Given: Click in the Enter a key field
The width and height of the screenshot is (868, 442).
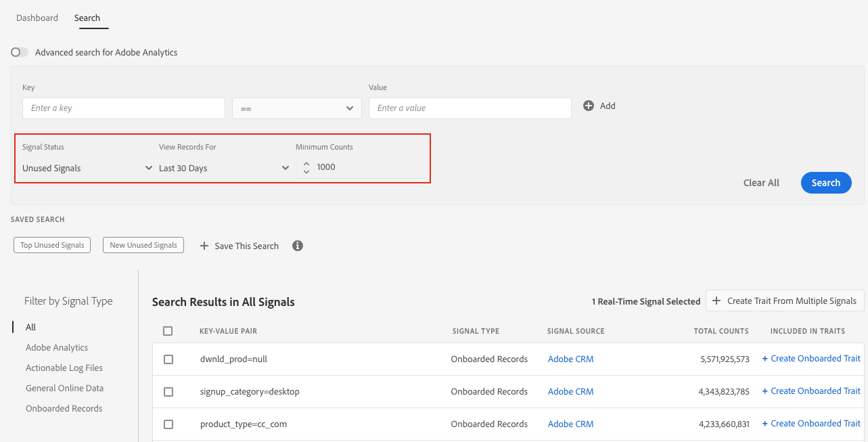Looking at the screenshot, I should (x=124, y=108).
